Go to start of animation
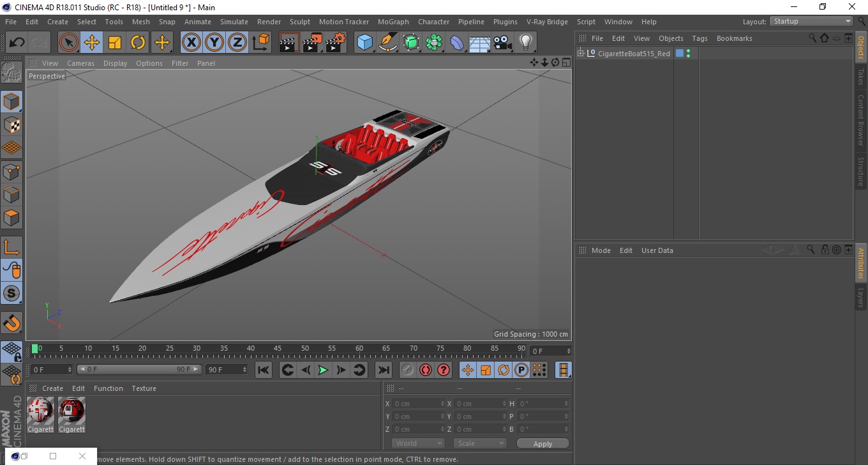 click(x=263, y=370)
